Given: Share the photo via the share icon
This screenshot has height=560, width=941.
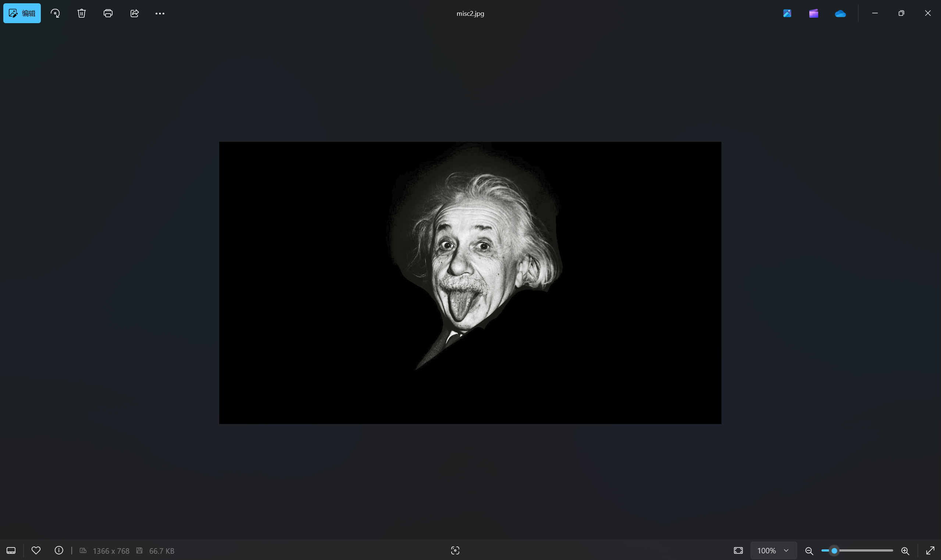Looking at the screenshot, I should click(x=135, y=13).
